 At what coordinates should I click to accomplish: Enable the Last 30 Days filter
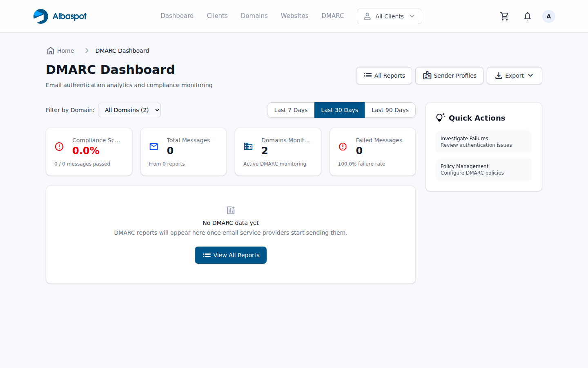[x=339, y=110]
